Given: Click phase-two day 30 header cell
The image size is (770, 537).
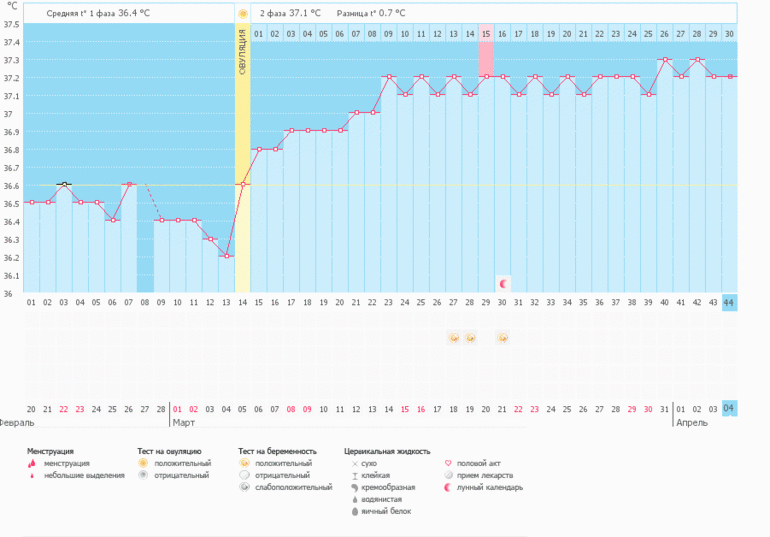Looking at the screenshot, I should coord(729,34).
